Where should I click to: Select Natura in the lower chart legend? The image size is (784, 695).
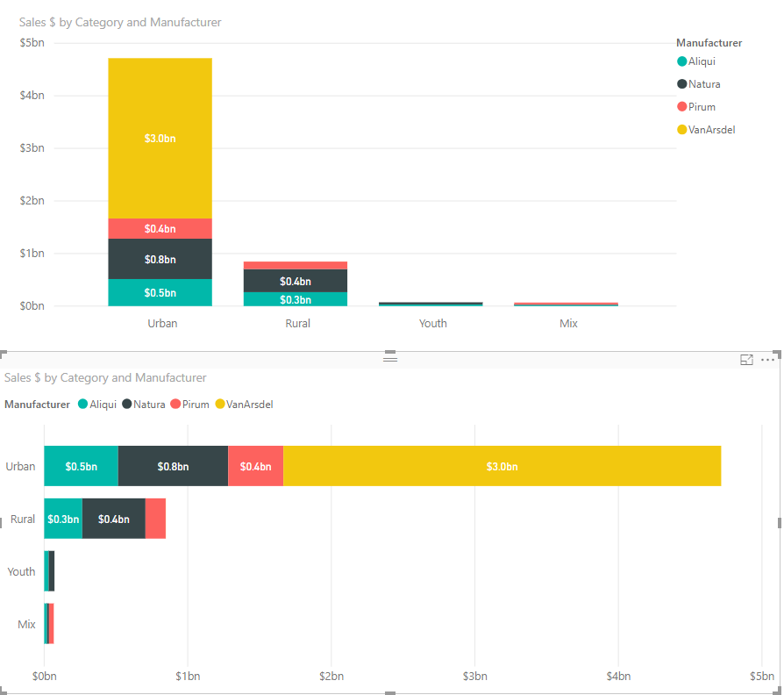(144, 405)
